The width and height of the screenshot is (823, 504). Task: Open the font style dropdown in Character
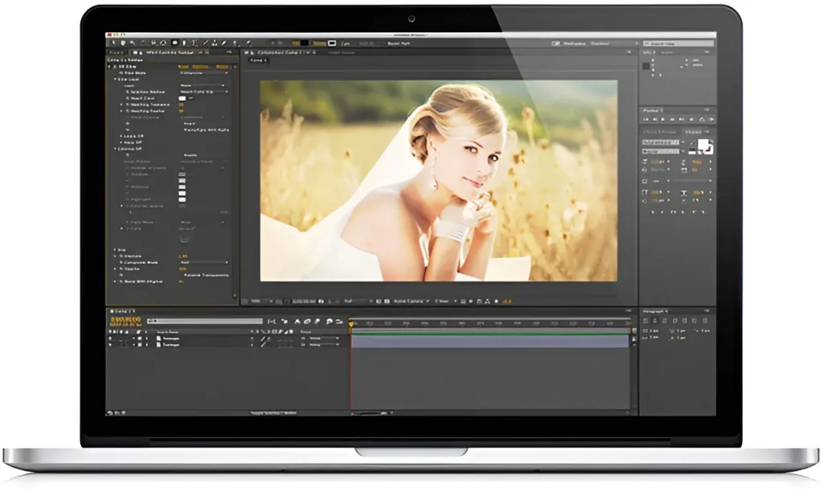click(x=663, y=151)
